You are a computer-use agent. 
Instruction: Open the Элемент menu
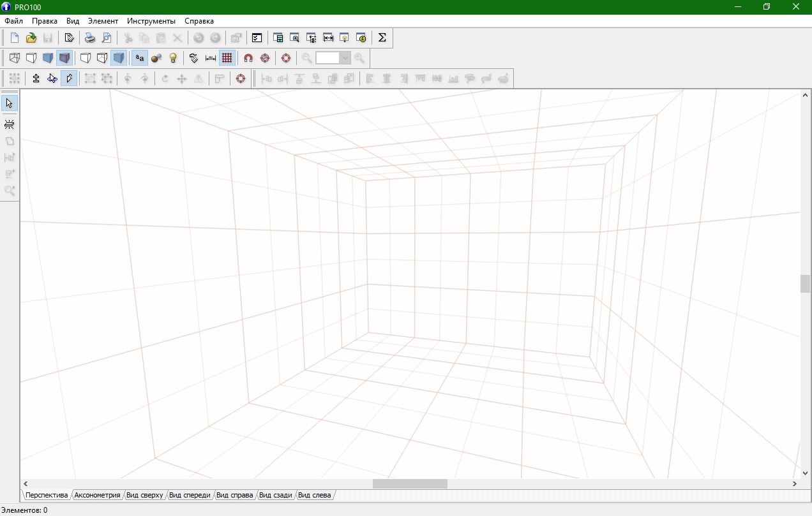(103, 21)
